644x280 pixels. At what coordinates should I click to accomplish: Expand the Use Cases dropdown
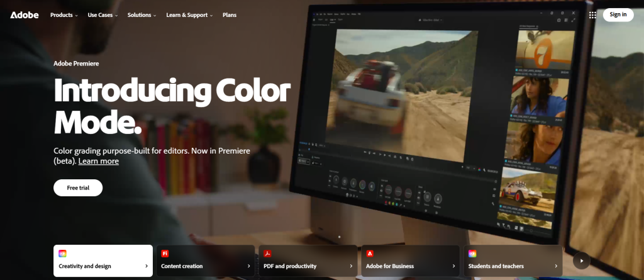[x=103, y=14]
